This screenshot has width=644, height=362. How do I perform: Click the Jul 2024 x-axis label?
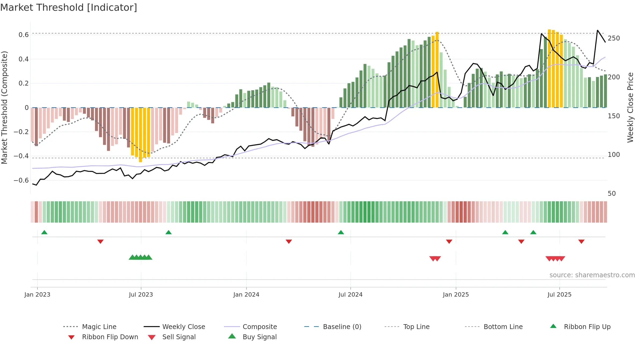click(350, 295)
